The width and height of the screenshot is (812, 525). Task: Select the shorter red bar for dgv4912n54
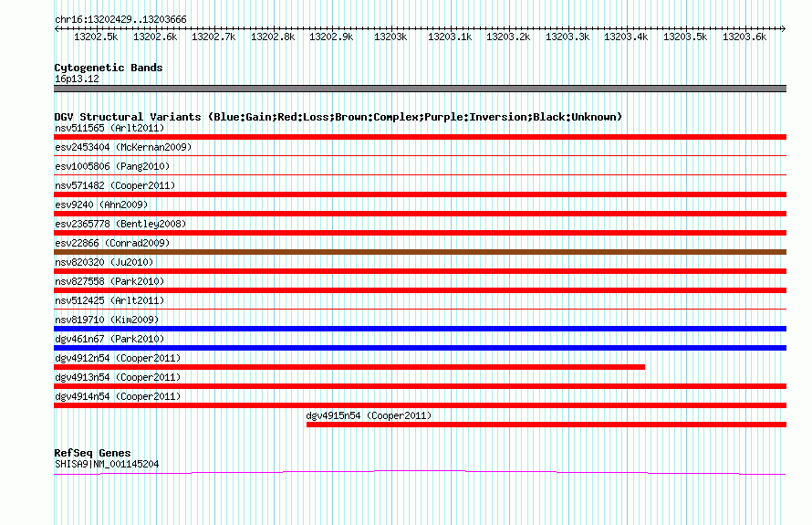pos(349,367)
